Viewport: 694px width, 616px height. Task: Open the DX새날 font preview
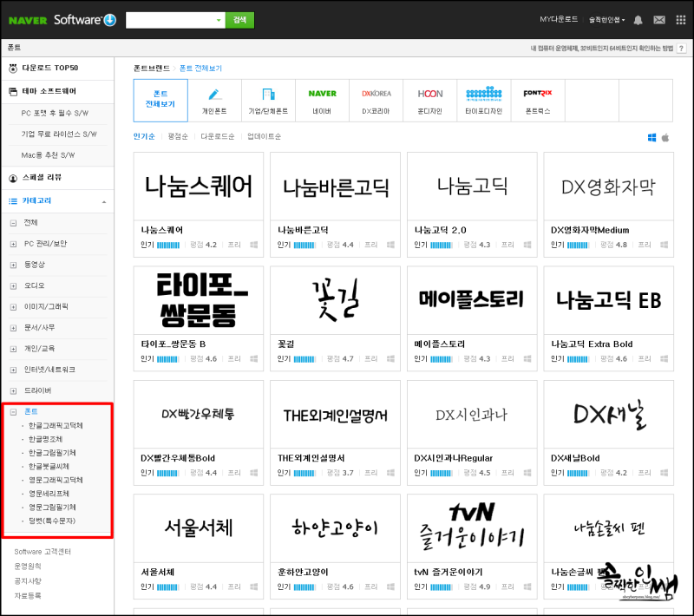[609, 414]
